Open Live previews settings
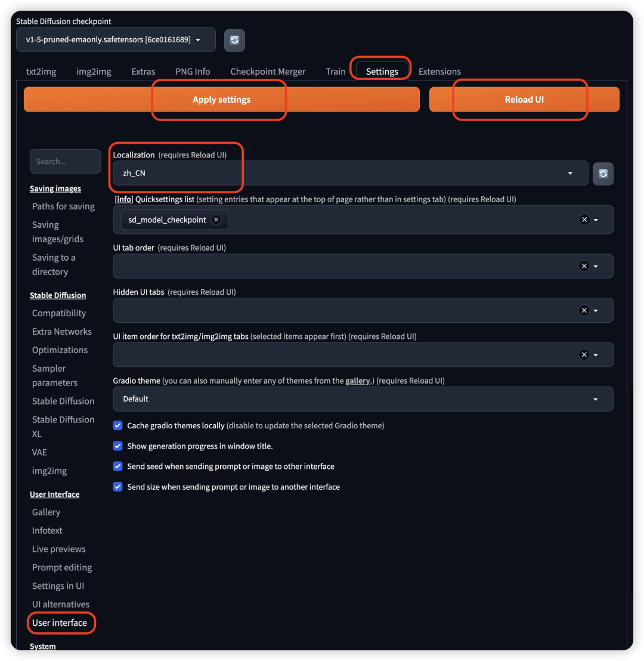The width and height of the screenshot is (644, 661). tap(58, 549)
